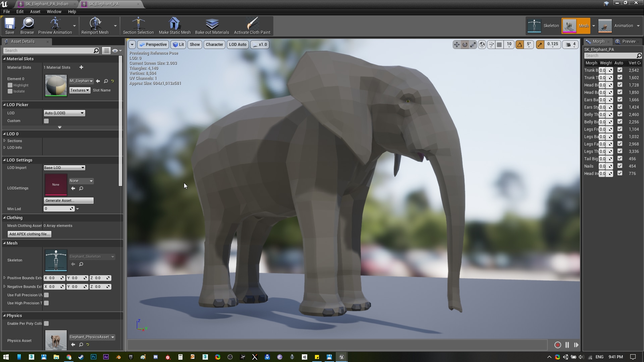Change camera speed setting
The height and width of the screenshot is (362, 644).
(x=570, y=45)
